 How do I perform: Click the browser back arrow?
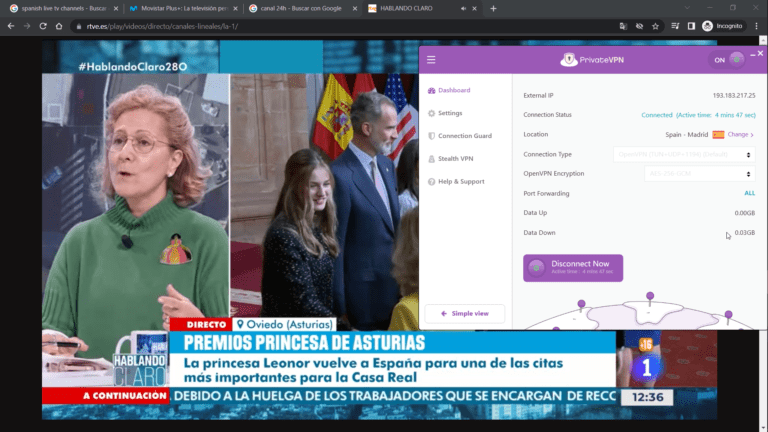pyautogui.click(x=12, y=26)
